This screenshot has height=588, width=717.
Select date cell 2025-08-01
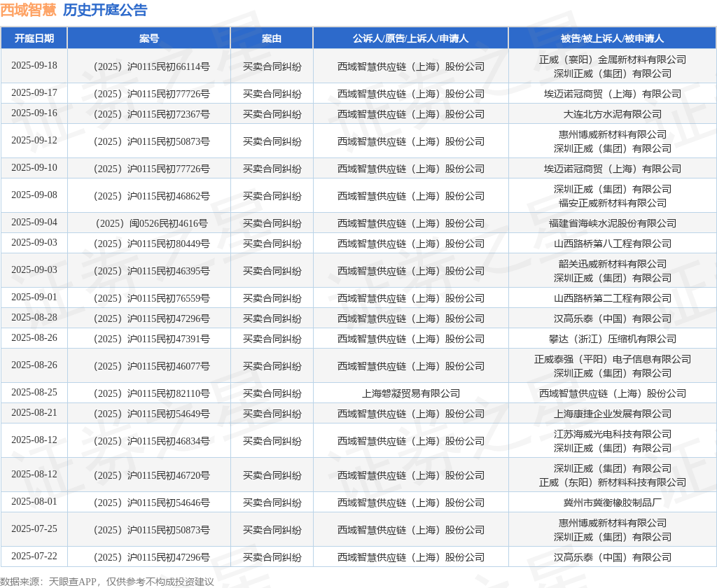pyautogui.click(x=34, y=502)
